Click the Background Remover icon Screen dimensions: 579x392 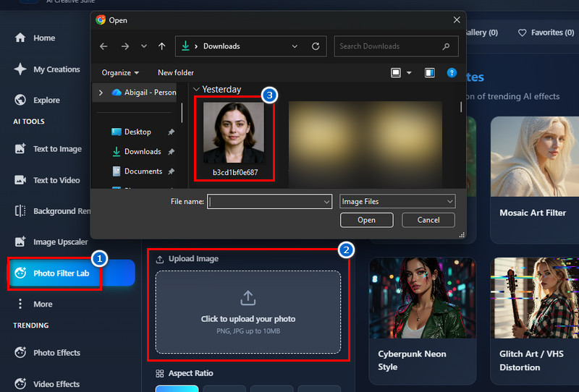(x=20, y=210)
